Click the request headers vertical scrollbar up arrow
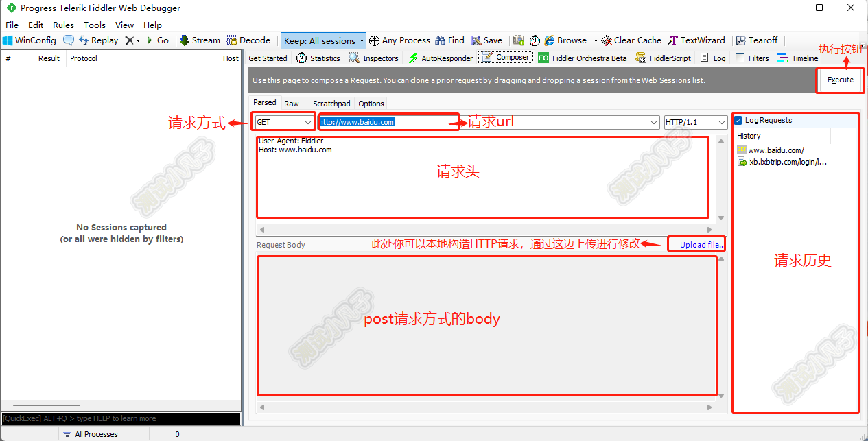The height and width of the screenshot is (441, 868). [x=721, y=141]
